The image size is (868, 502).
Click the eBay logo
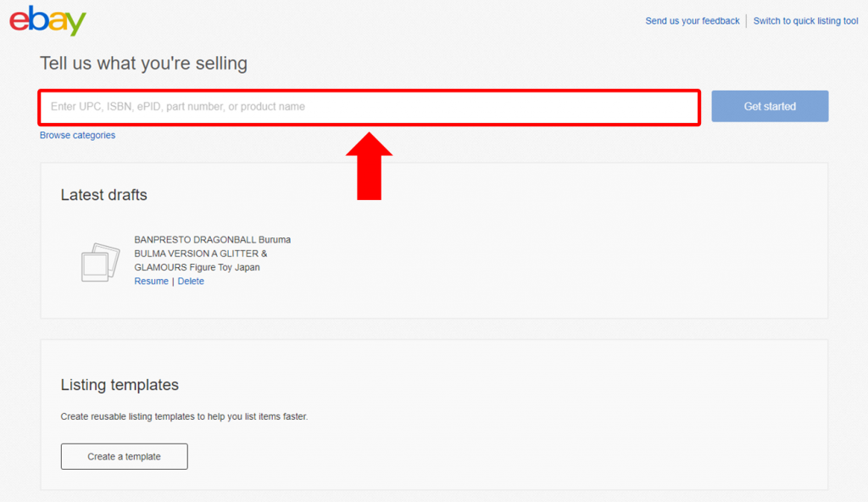(47, 20)
